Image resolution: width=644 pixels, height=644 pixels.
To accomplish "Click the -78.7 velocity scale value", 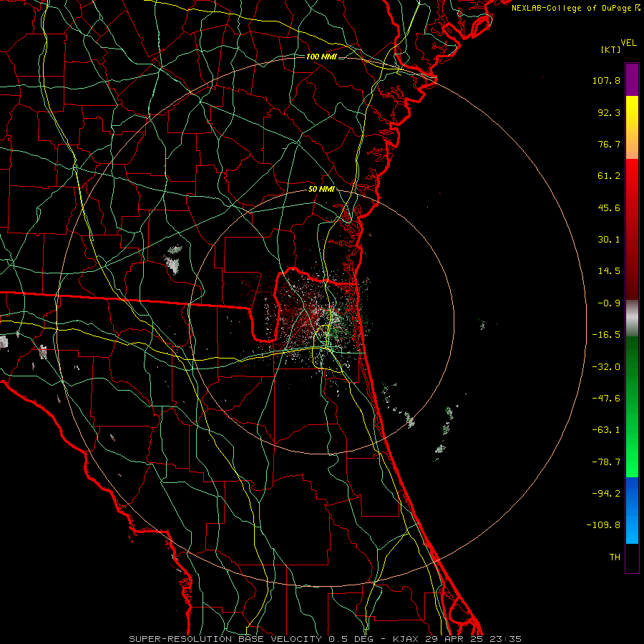I will point(606,462).
